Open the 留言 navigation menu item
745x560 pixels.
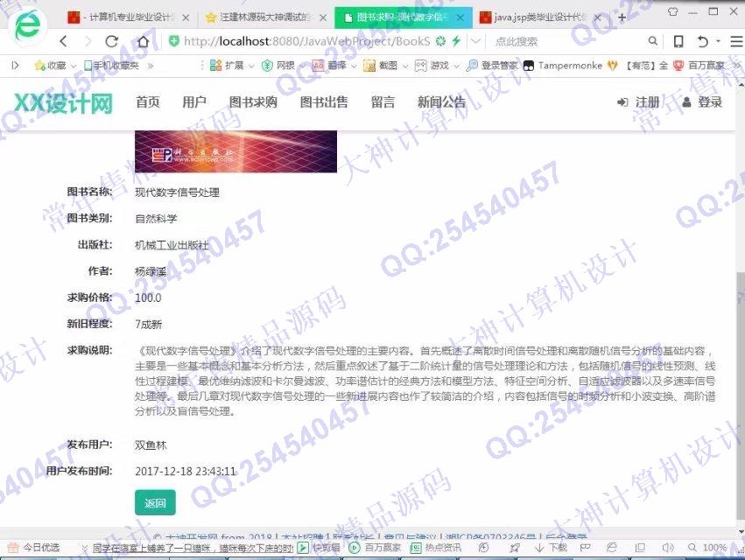[383, 102]
